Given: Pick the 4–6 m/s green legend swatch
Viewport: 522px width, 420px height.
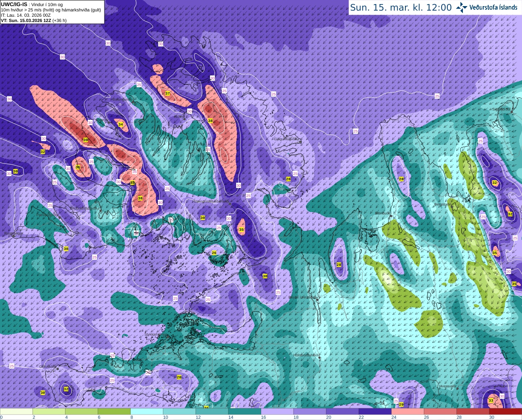Looking at the screenshot, I should click(x=82, y=412).
